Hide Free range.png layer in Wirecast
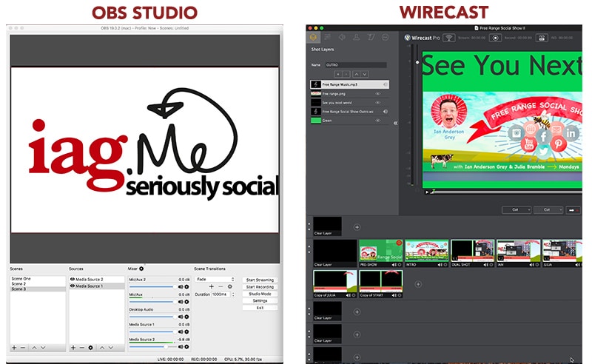 pyautogui.click(x=377, y=94)
